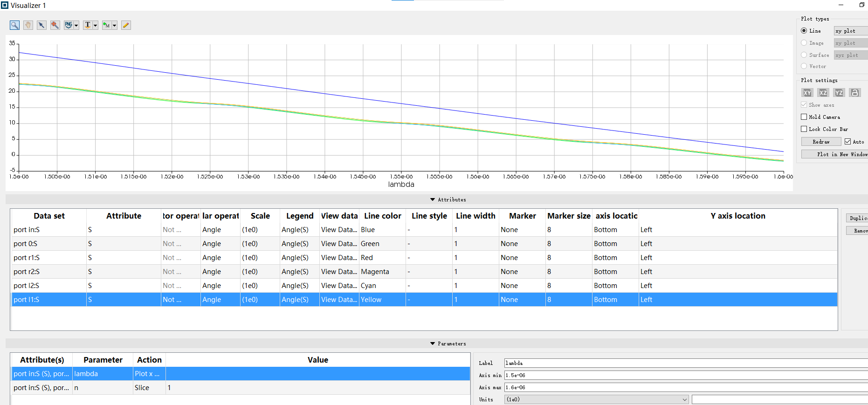The height and width of the screenshot is (405, 868).
Task: Click the Redraw button
Action: point(821,142)
